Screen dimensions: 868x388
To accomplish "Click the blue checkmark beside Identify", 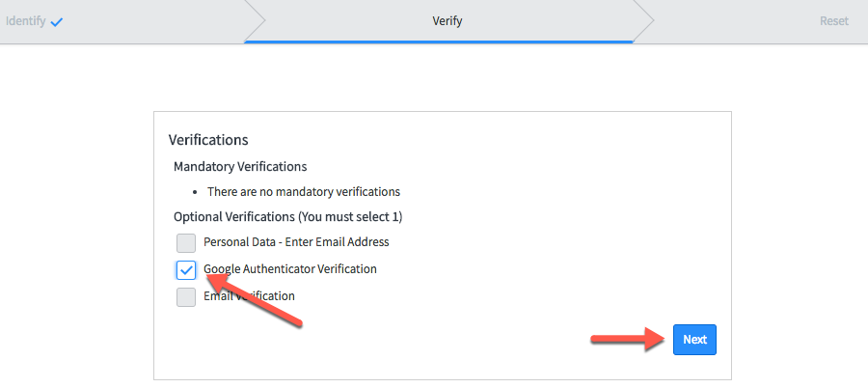I will pyautogui.click(x=57, y=21).
